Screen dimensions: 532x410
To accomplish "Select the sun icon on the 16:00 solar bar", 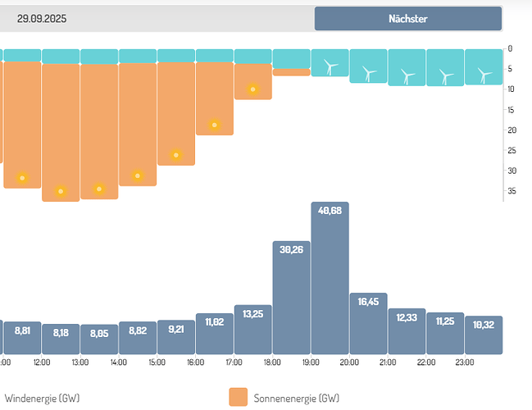I will 214,125.
